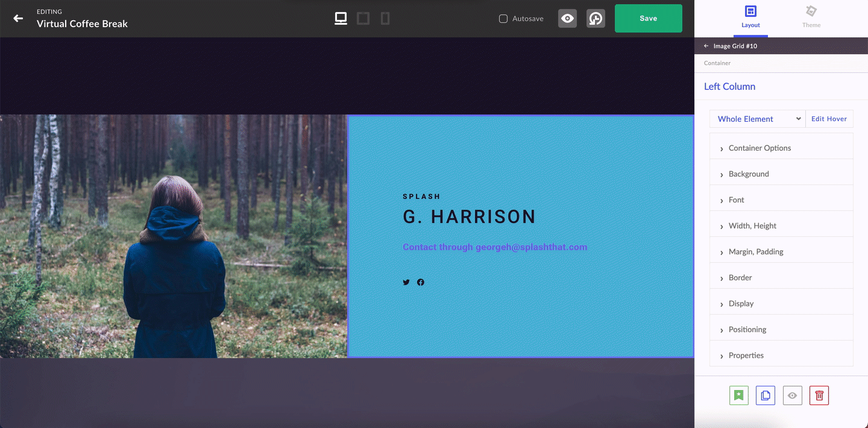Screen dimensions: 868x428
Task: Expand the Margin, Padding section
Action: pos(782,251)
